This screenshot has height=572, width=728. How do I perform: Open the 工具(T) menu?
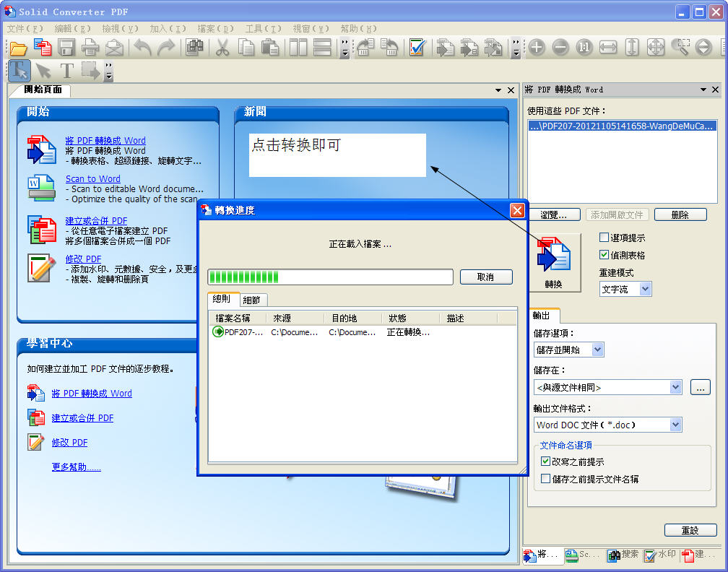[263, 29]
